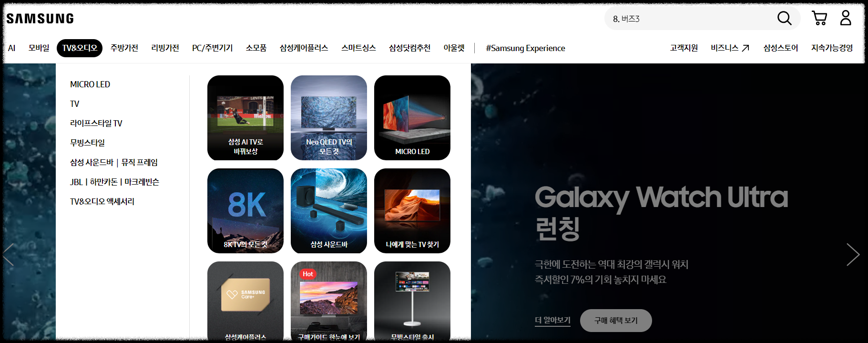
Task: Go to the previous banner slide
Action: [9, 254]
